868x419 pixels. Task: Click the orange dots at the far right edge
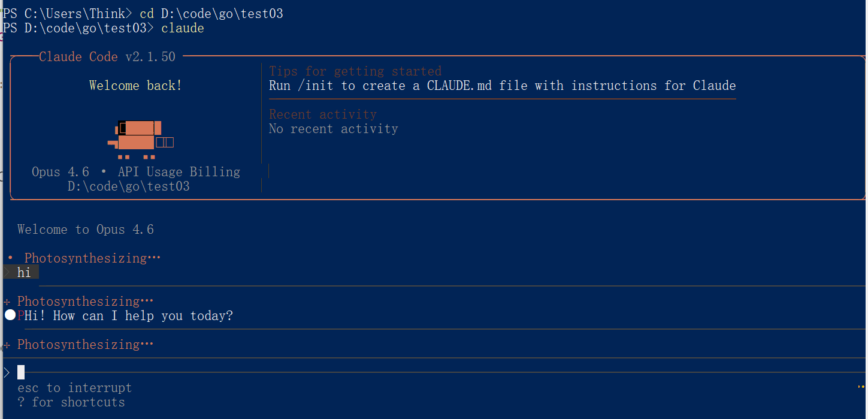861,388
